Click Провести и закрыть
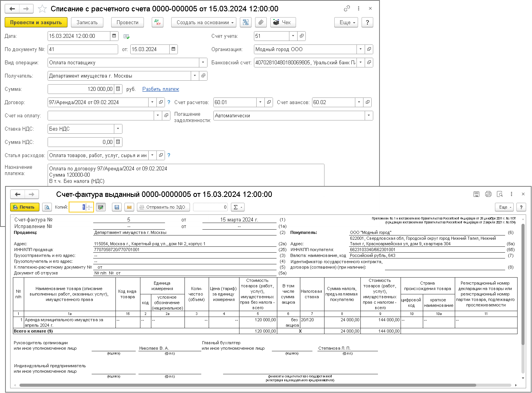The width and height of the screenshot is (532, 393). [x=36, y=23]
